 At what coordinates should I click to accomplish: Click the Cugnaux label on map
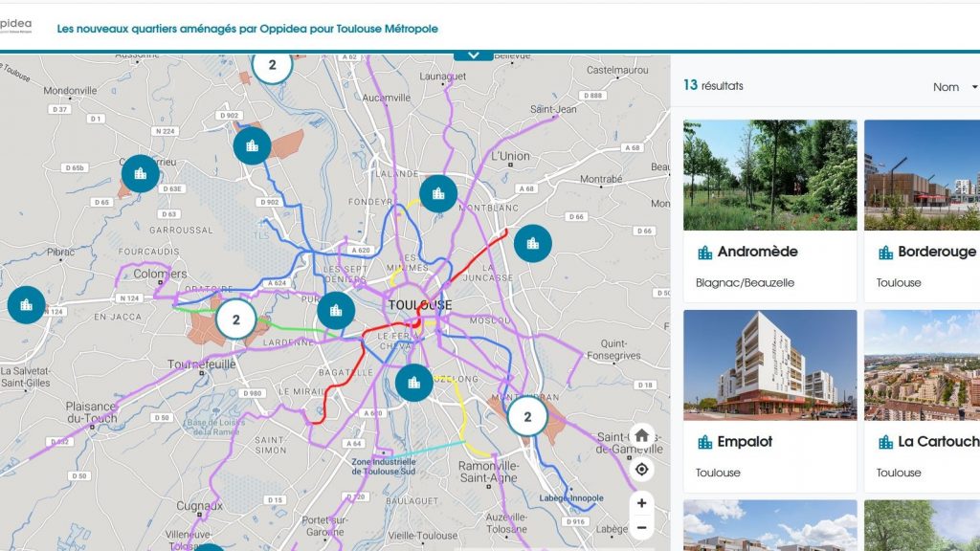pyautogui.click(x=199, y=505)
